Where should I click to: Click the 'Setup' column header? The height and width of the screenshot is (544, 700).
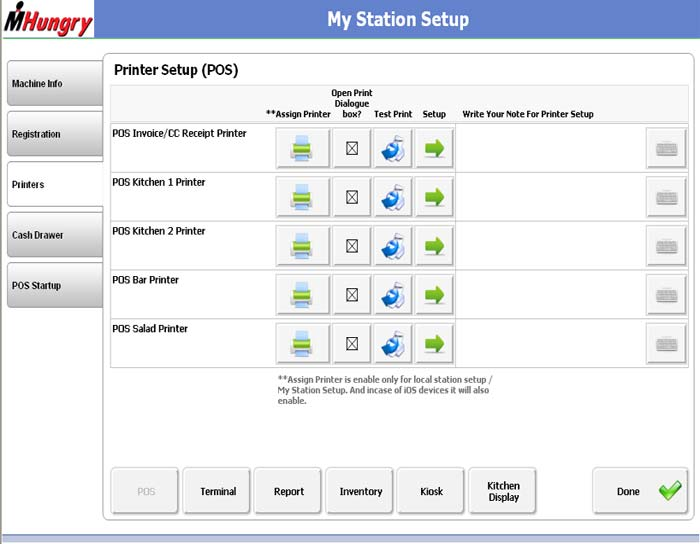(x=434, y=114)
